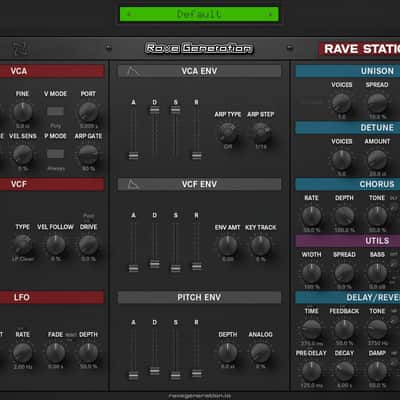Click the VCF DRIVE knob
Image resolution: width=400 pixels, height=400 pixels.
(88, 245)
